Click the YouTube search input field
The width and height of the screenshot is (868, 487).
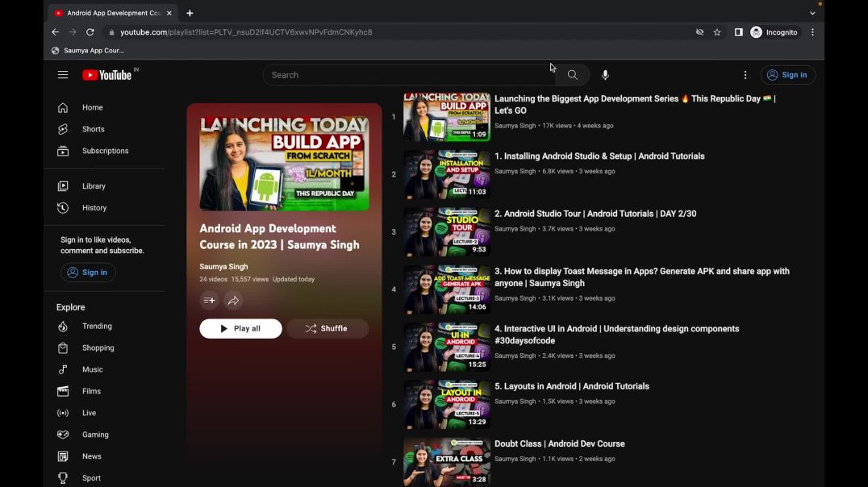click(x=403, y=74)
